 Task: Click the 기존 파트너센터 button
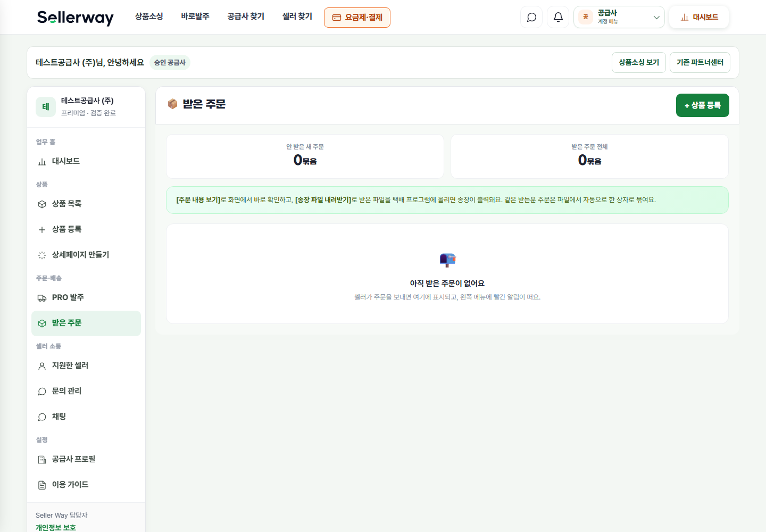click(x=700, y=62)
